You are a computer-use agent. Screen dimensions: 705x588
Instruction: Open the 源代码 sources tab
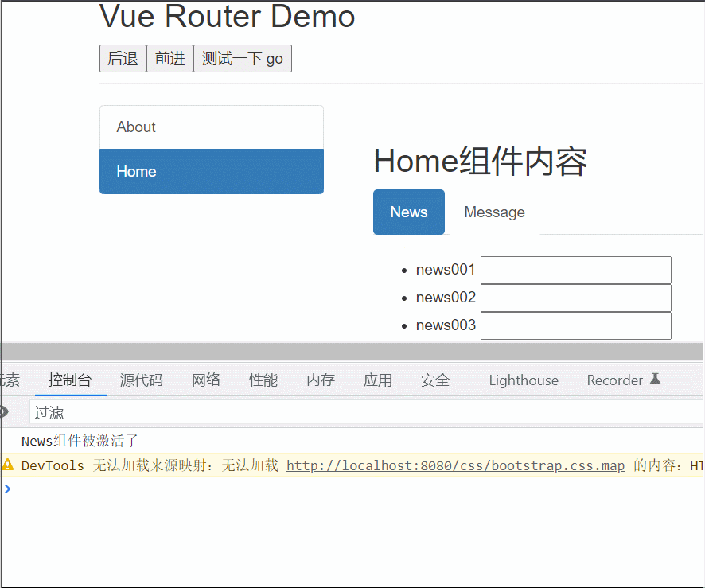coord(141,380)
